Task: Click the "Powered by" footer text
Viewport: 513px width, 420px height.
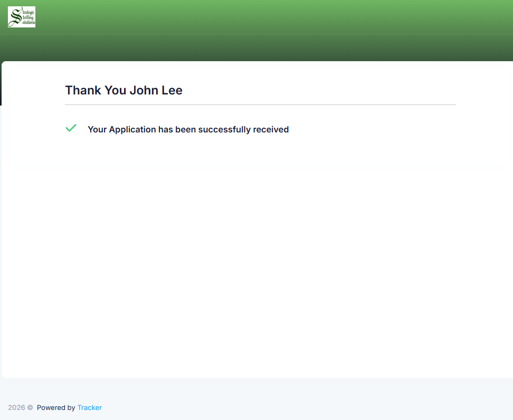Action: click(x=56, y=408)
